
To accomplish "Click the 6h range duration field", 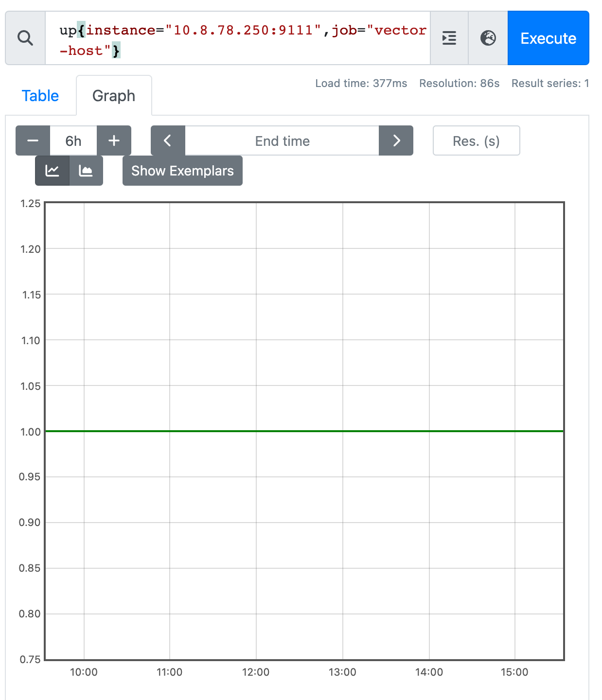I will 73,140.
